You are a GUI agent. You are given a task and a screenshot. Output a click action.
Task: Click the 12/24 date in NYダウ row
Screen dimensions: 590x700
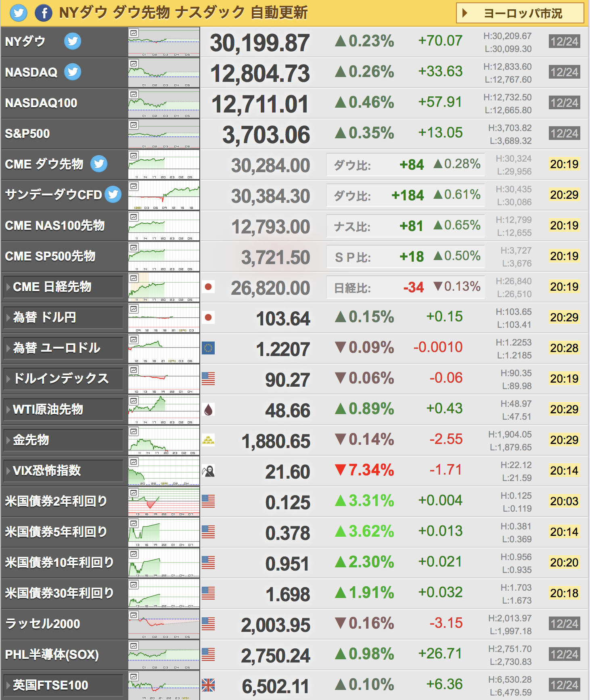pyautogui.click(x=564, y=42)
